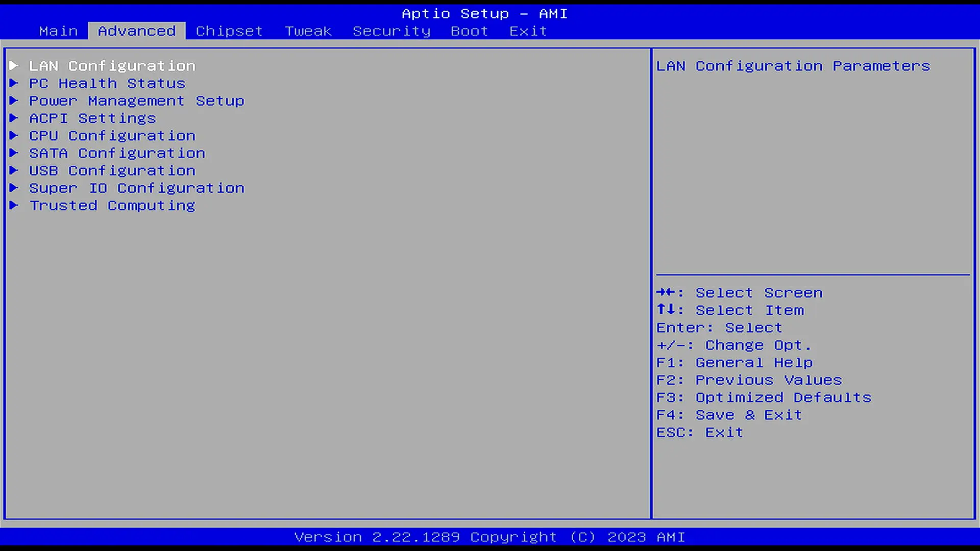Expand the SATA Configuration arrow marker
980x551 pixels.
14,153
